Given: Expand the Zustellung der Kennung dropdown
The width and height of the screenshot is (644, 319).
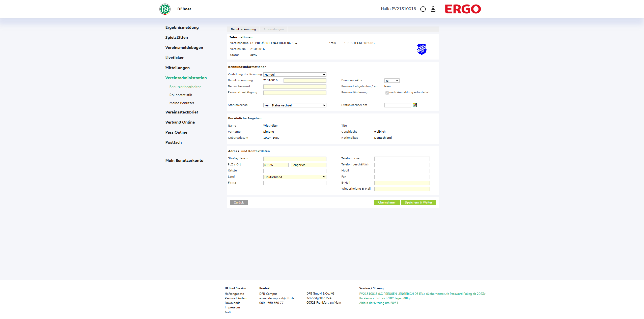Looking at the screenshot, I should pos(295,75).
